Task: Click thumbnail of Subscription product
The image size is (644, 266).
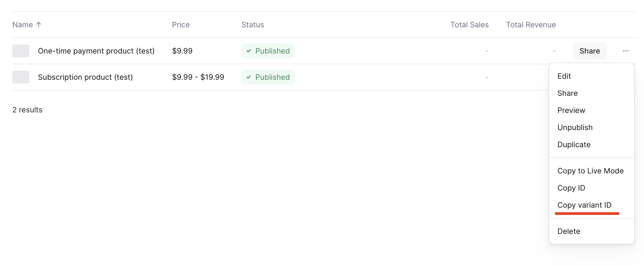Action: click(x=21, y=77)
